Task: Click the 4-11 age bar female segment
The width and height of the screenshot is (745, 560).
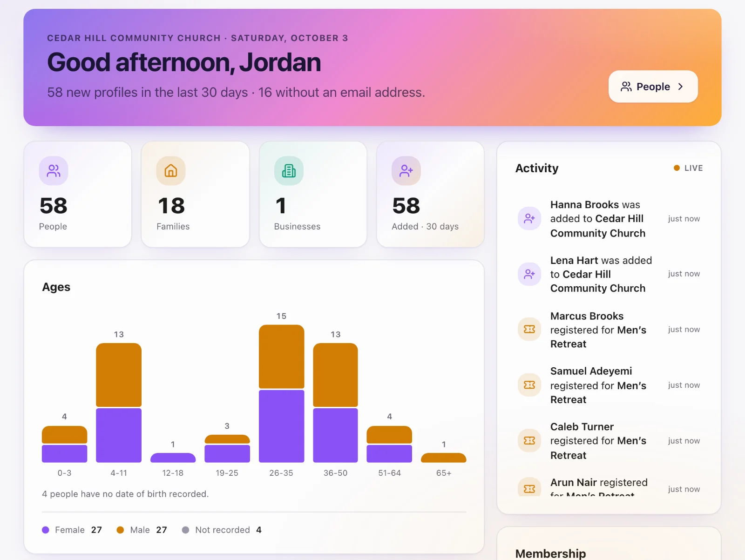Action: pyautogui.click(x=119, y=435)
